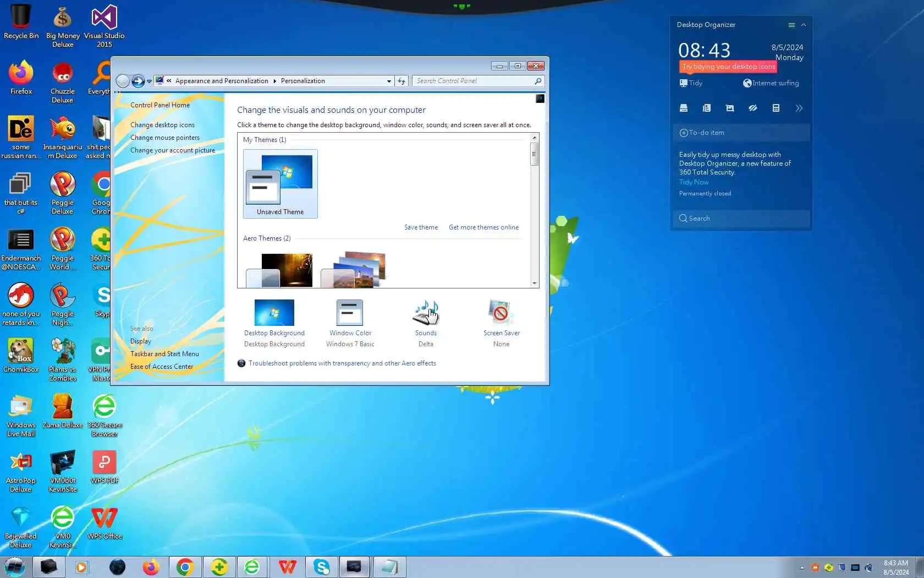Select the first Aero theme thumbnail
924x578 pixels.
(280, 270)
